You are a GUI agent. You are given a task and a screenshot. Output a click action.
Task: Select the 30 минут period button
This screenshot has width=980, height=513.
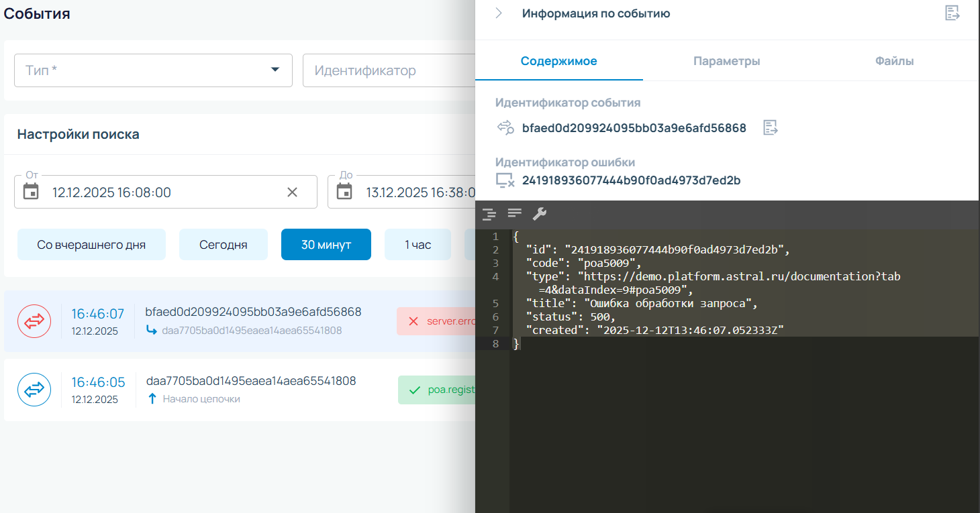(x=326, y=245)
